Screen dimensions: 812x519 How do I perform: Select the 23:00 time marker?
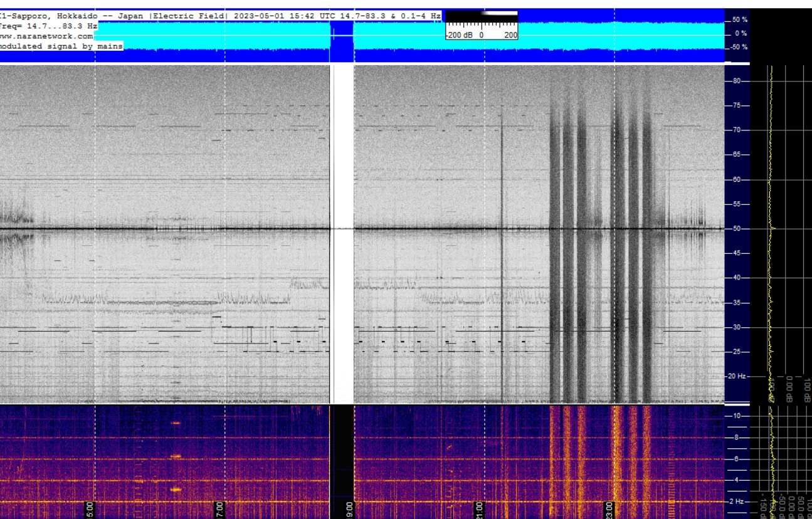tap(609, 510)
